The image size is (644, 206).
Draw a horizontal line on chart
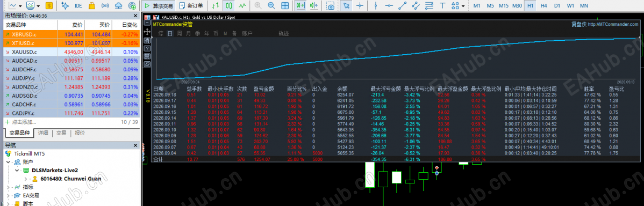tap(389, 6)
